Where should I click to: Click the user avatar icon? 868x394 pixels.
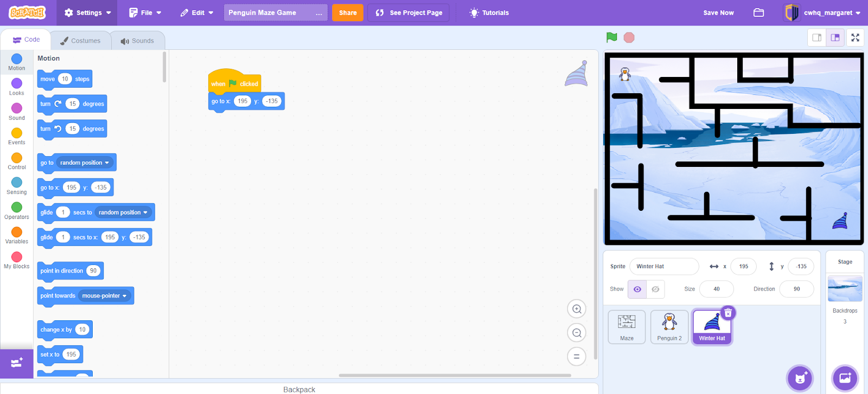[792, 12]
